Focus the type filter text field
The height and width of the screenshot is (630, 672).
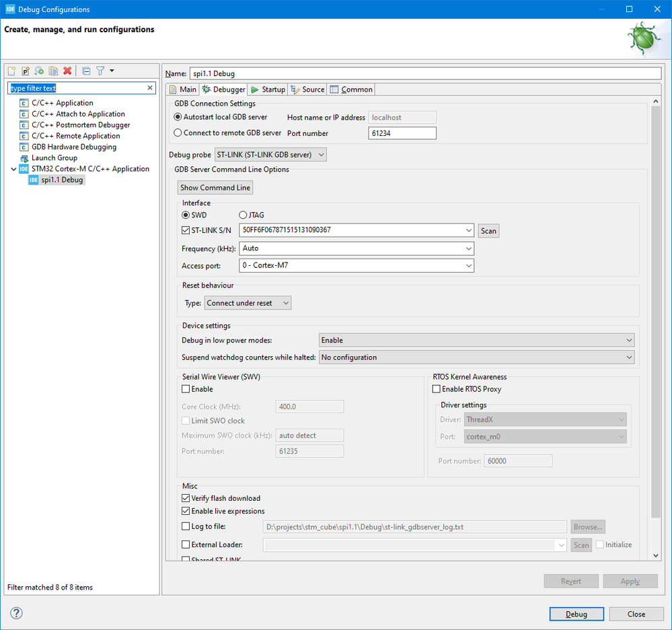tap(77, 88)
